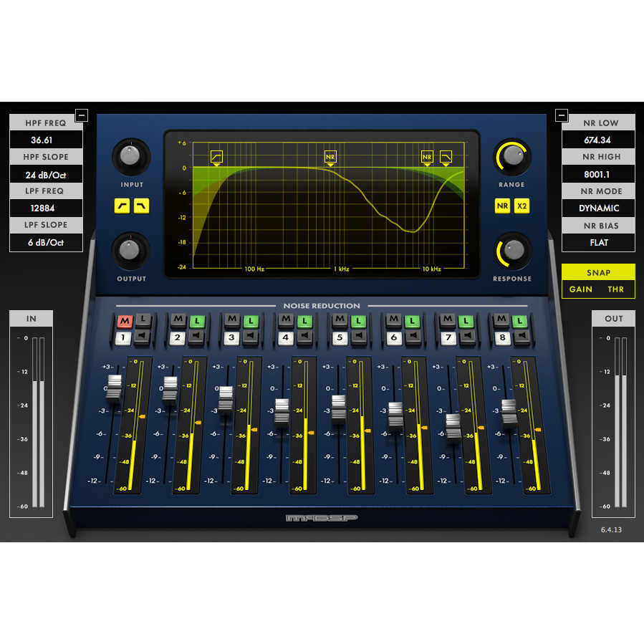Disable the NR button under RANGE knob
The image size is (644, 644).
(503, 206)
